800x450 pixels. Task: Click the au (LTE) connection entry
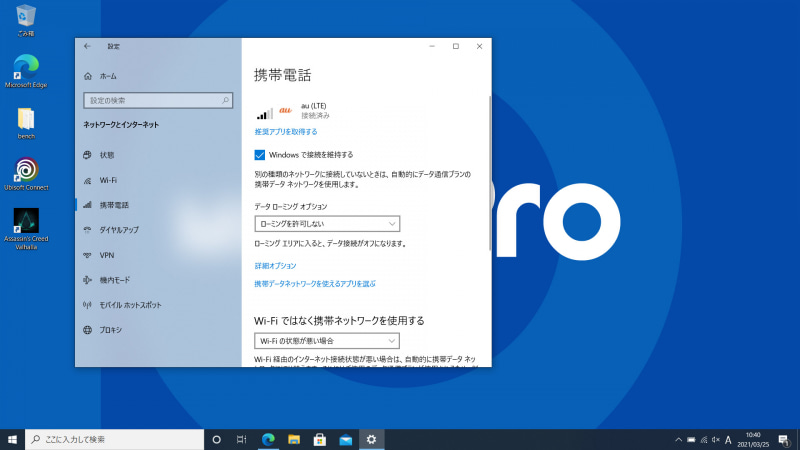[x=293, y=111]
